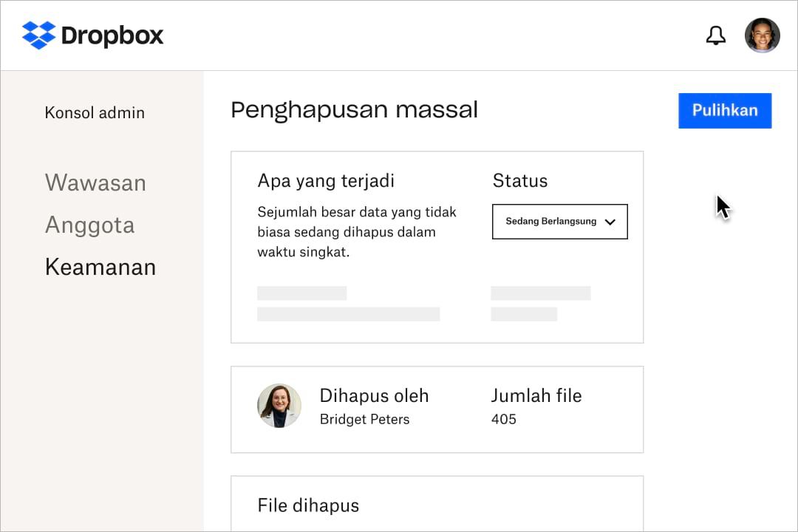Viewport: 798px width, 532px height.
Task: Click the Bridget Peters name link
Action: pos(364,419)
